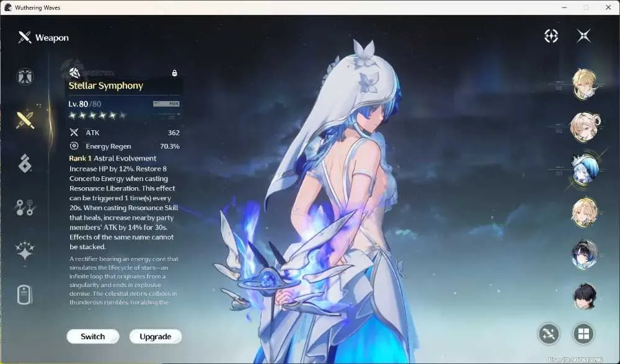Click the Energy Regen circular stat icon
The height and width of the screenshot is (364, 620).
click(x=74, y=146)
